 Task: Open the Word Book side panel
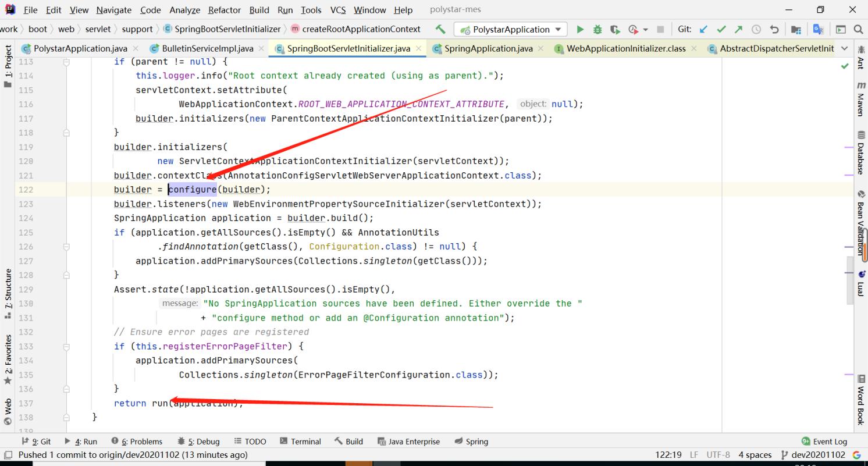click(x=860, y=400)
